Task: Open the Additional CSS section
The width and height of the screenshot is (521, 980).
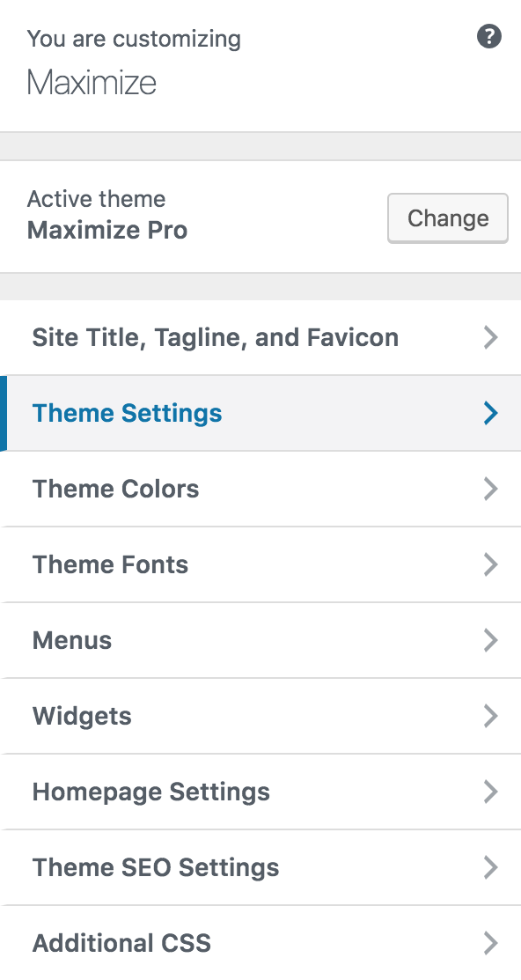Action: coord(260,942)
